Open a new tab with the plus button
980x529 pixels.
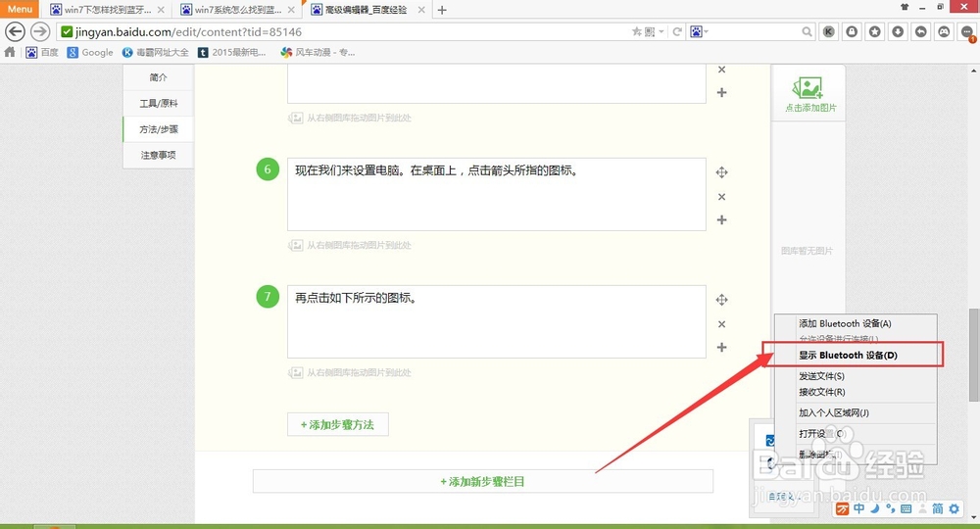point(442,10)
